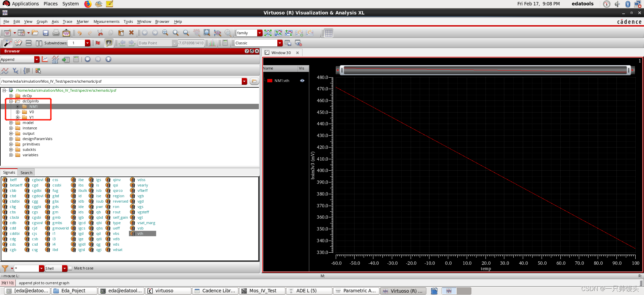Enable the Match case checkbox

coord(70,268)
